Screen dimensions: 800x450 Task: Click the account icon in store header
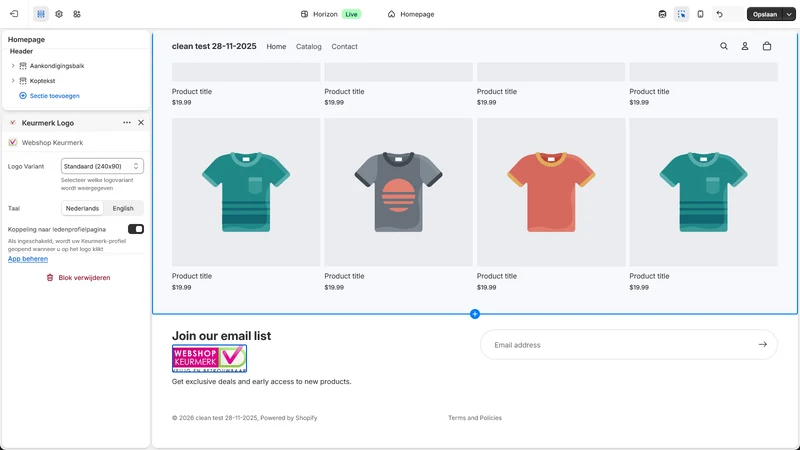[745, 46]
